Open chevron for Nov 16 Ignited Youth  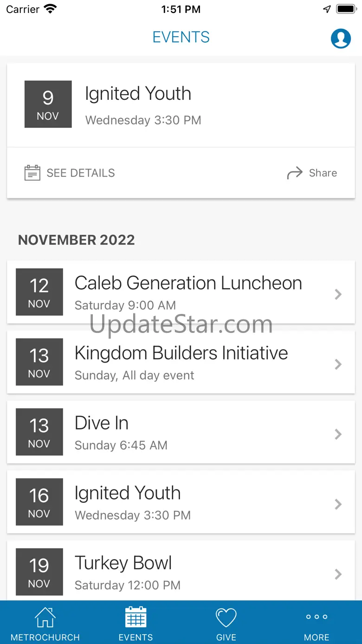tap(338, 504)
